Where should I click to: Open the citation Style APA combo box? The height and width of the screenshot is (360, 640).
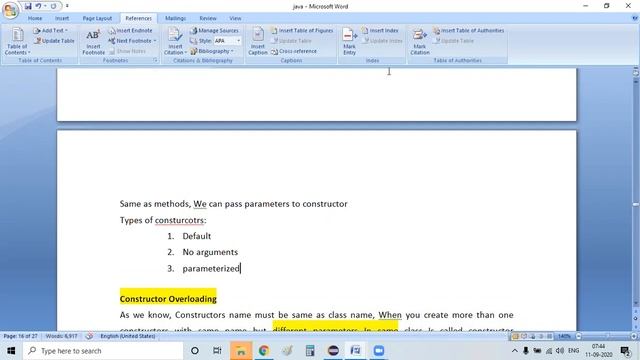tap(227, 41)
